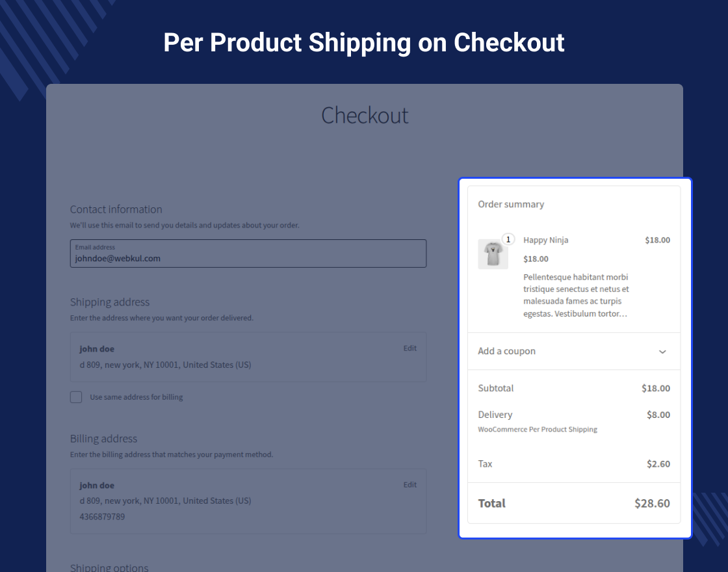Click the Tax amount $2.60
Viewport: 728px width, 572px height.
pos(658,464)
